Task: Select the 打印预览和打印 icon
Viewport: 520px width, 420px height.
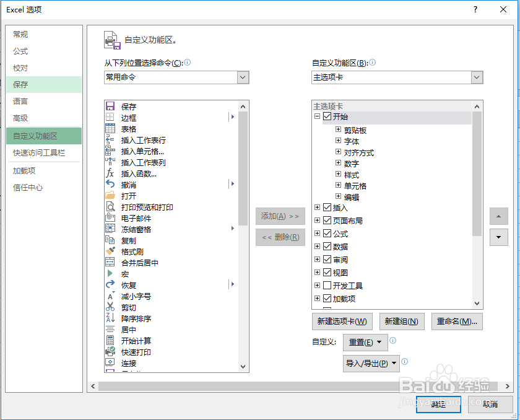Action: (110, 207)
